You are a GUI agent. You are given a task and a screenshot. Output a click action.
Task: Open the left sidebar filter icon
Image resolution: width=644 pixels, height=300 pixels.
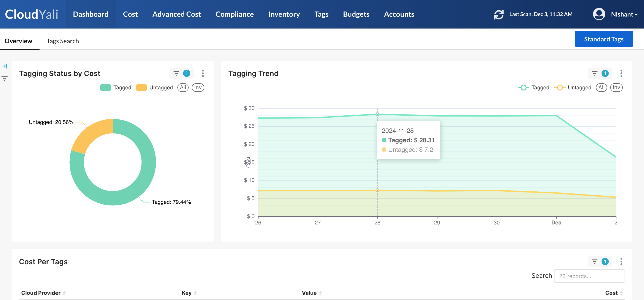pyautogui.click(x=5, y=79)
